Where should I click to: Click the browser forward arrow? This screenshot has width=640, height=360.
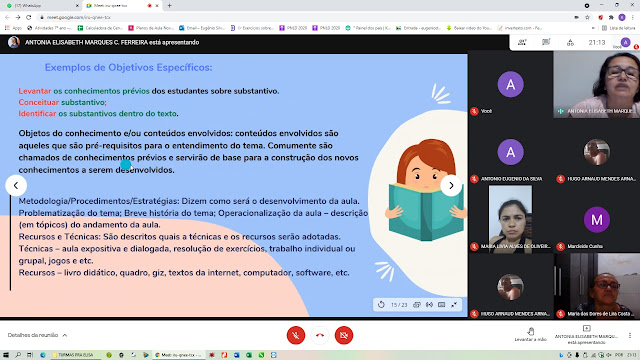click(x=18, y=18)
